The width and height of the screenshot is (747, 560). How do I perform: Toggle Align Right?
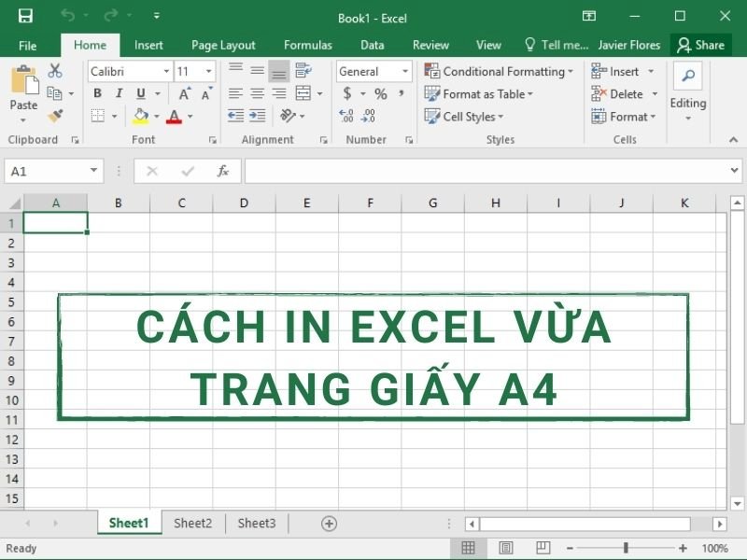pyautogui.click(x=279, y=93)
